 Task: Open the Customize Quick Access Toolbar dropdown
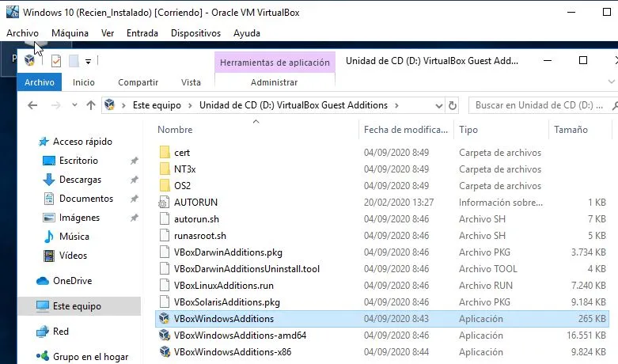point(89,62)
